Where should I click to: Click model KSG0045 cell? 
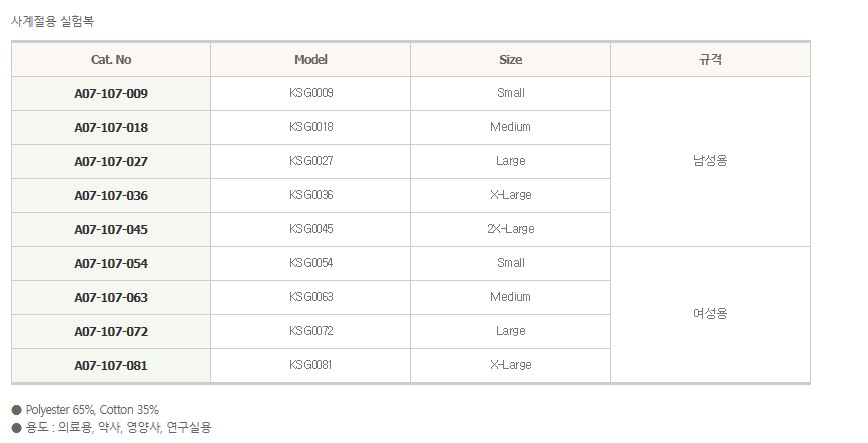[311, 230]
